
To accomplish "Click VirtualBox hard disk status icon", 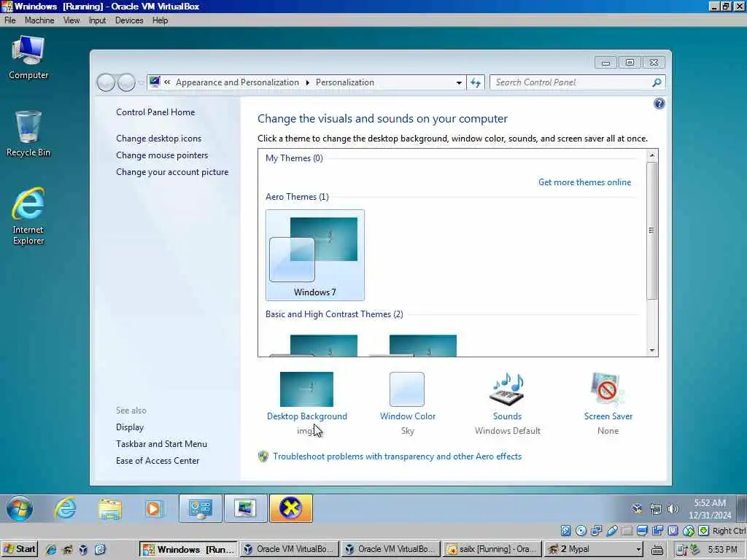I will coord(565,531).
